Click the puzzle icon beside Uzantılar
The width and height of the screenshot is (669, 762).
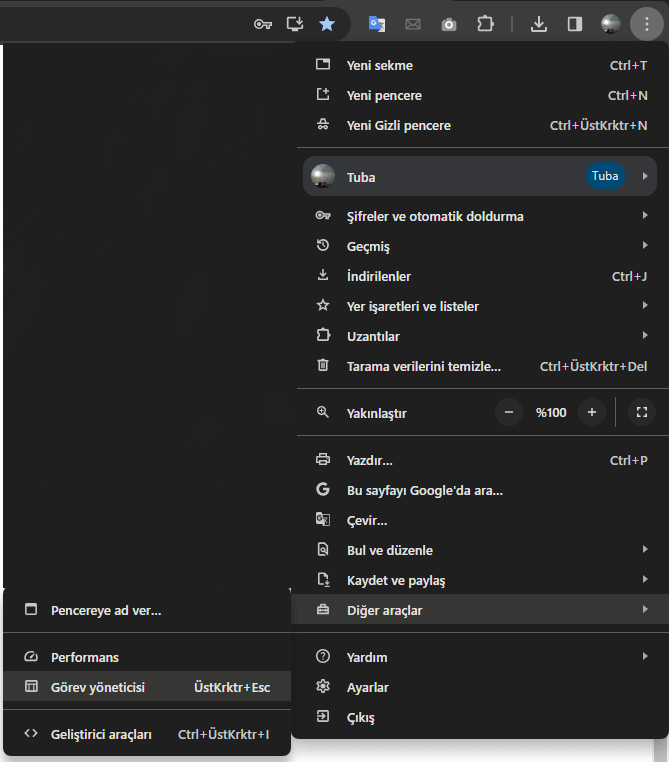point(323,335)
